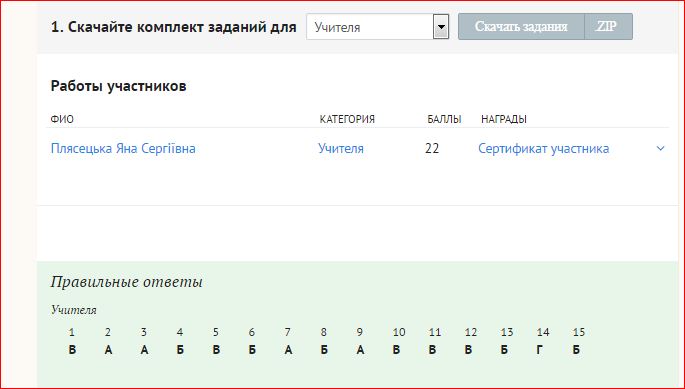Viewport: 685px width, 389px height.
Task: Open the Сертификат участника link
Action: [x=543, y=149]
